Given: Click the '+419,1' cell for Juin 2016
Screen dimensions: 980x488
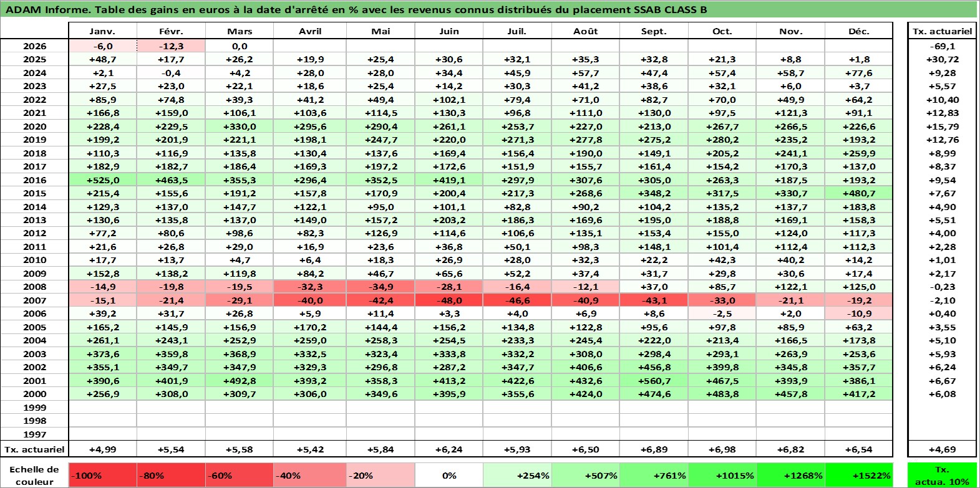Looking at the screenshot, I should point(449,180).
